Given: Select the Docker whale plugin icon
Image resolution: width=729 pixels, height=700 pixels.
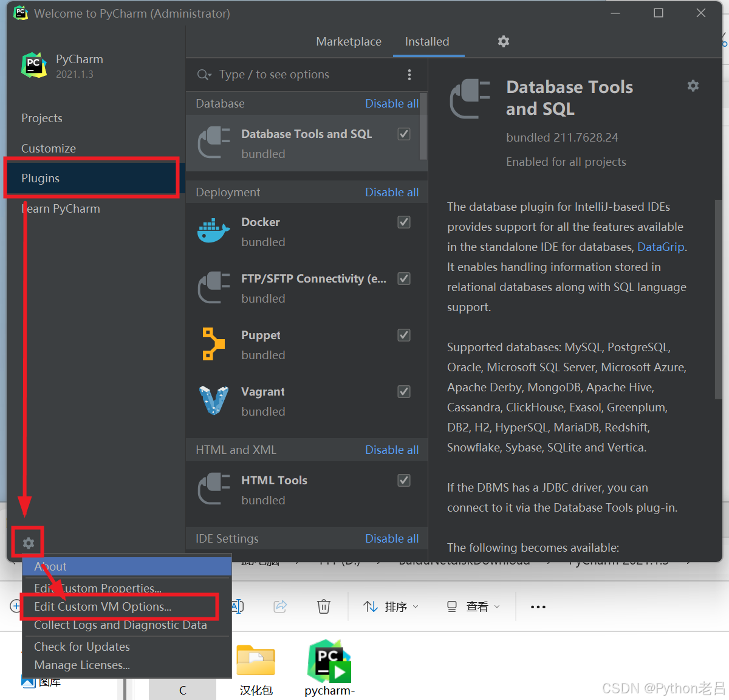Looking at the screenshot, I should (213, 231).
